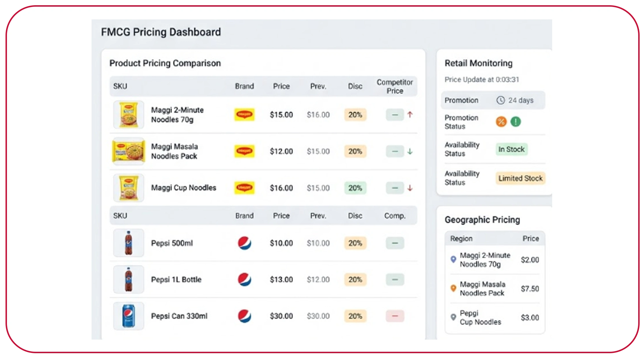
Task: Click the red down arrow in the Maggi Cup Noodles row
Action: (x=410, y=188)
